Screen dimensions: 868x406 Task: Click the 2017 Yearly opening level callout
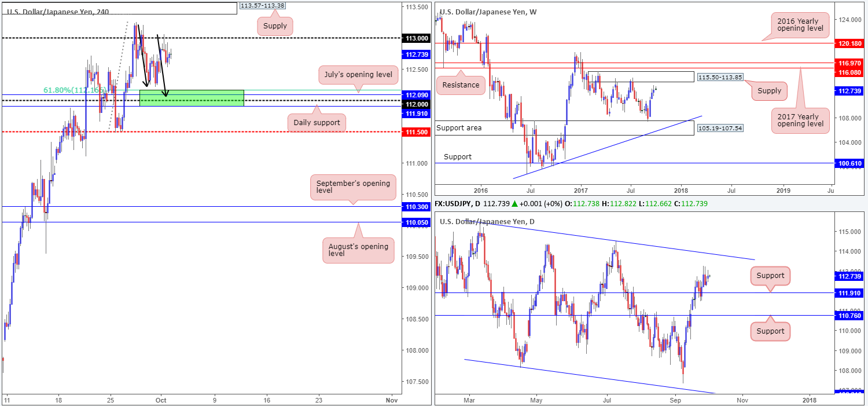click(x=800, y=121)
